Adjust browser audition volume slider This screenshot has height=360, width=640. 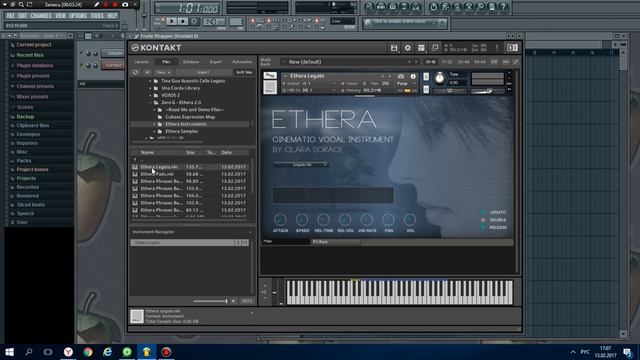tap(210, 301)
